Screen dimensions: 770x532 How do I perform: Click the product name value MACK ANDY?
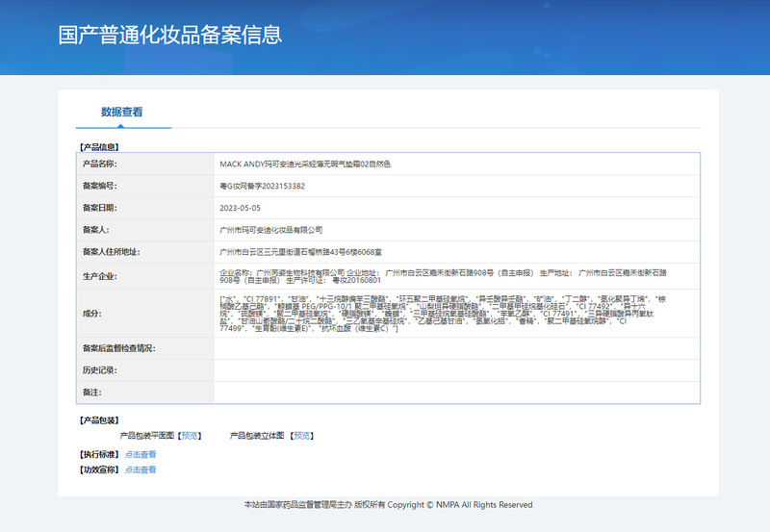tap(305, 165)
